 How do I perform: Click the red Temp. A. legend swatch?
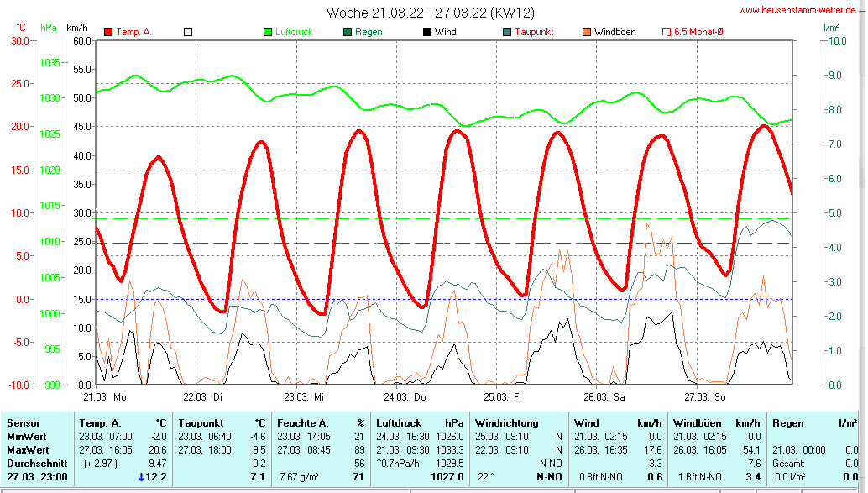pos(108,32)
